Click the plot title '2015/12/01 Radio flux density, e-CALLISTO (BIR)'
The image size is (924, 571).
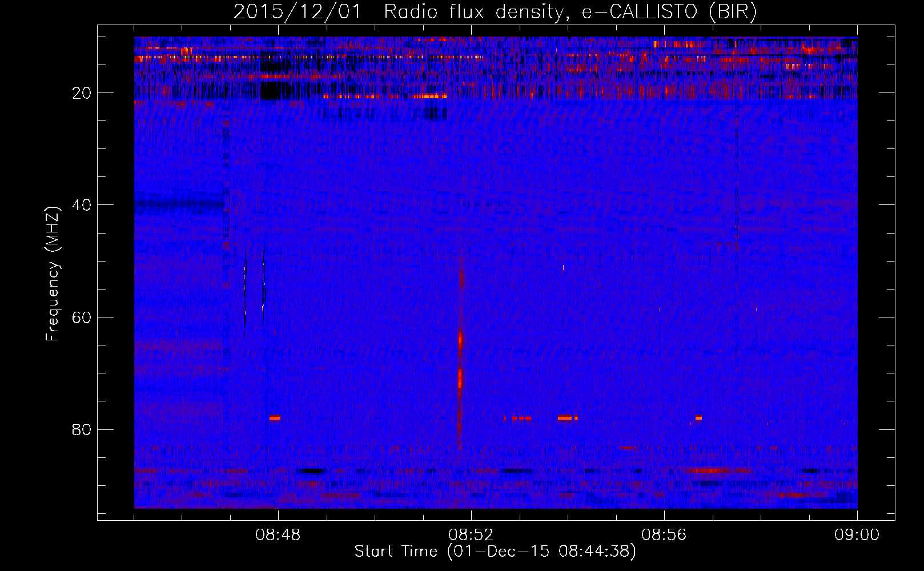tap(495, 12)
